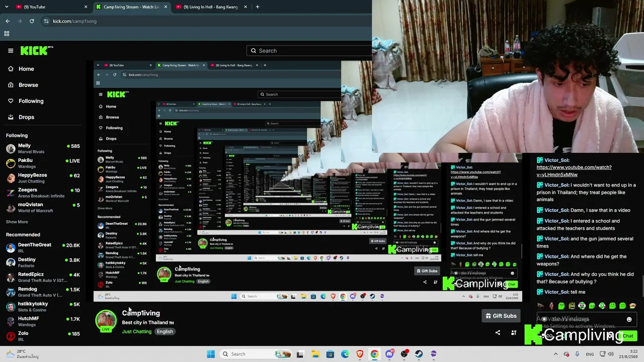Click the Gift Subs button
The height and width of the screenshot is (362, 644).
click(x=501, y=316)
